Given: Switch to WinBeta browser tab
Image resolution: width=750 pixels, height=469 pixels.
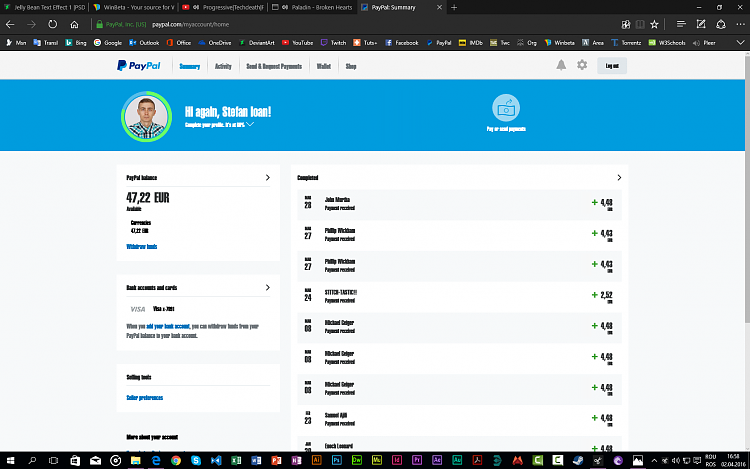Looking at the screenshot, I should [x=134, y=7].
